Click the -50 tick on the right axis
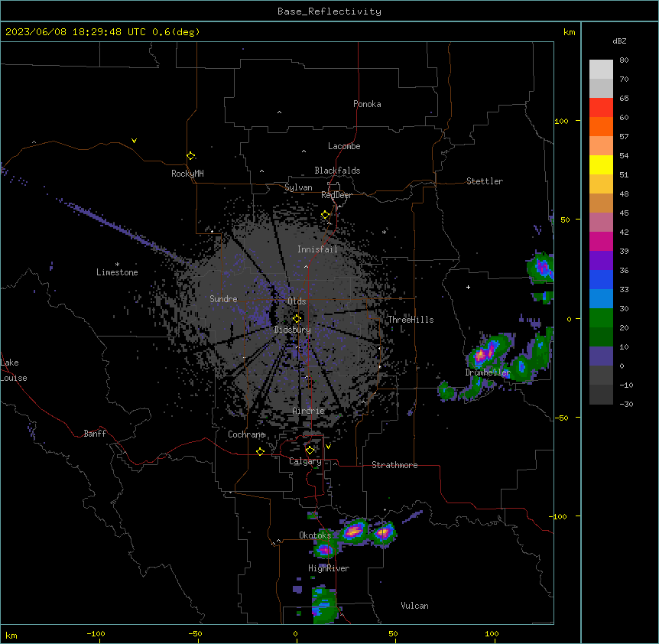Screen dimensions: 659x644 561,418
